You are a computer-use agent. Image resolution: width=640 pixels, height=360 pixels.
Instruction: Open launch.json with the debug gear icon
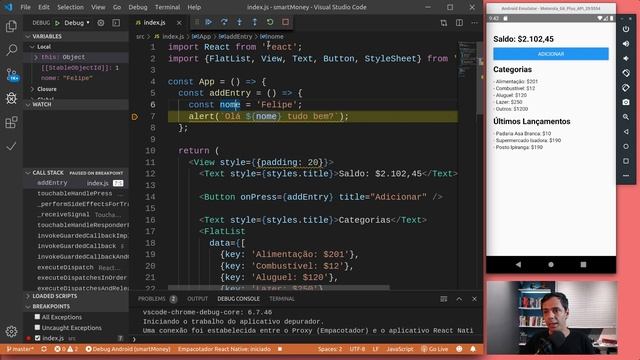(x=101, y=23)
